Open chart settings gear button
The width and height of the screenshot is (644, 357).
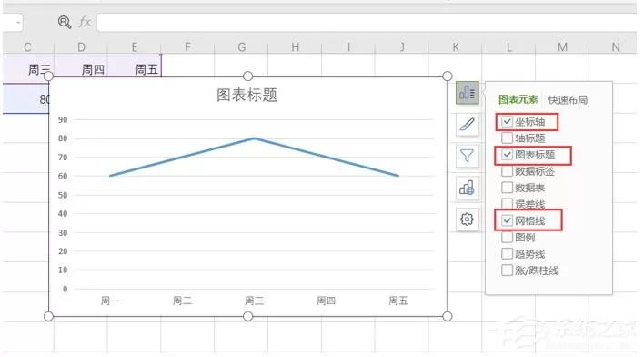[467, 219]
